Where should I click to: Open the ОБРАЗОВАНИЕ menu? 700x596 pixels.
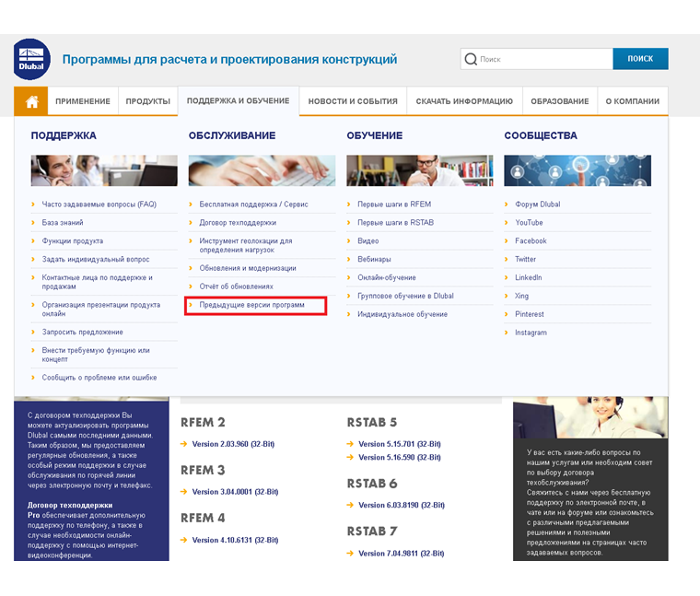pyautogui.click(x=559, y=101)
